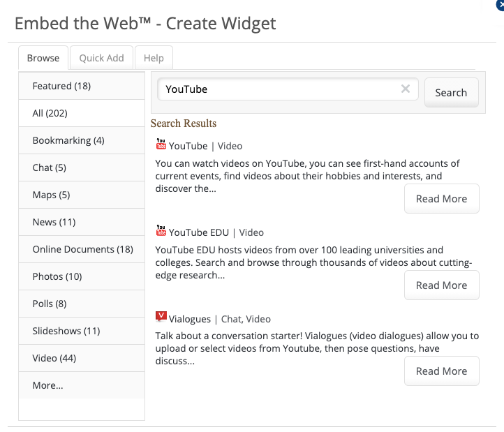Open the Chat (5) category
The width and height of the screenshot is (504, 432).
click(82, 167)
